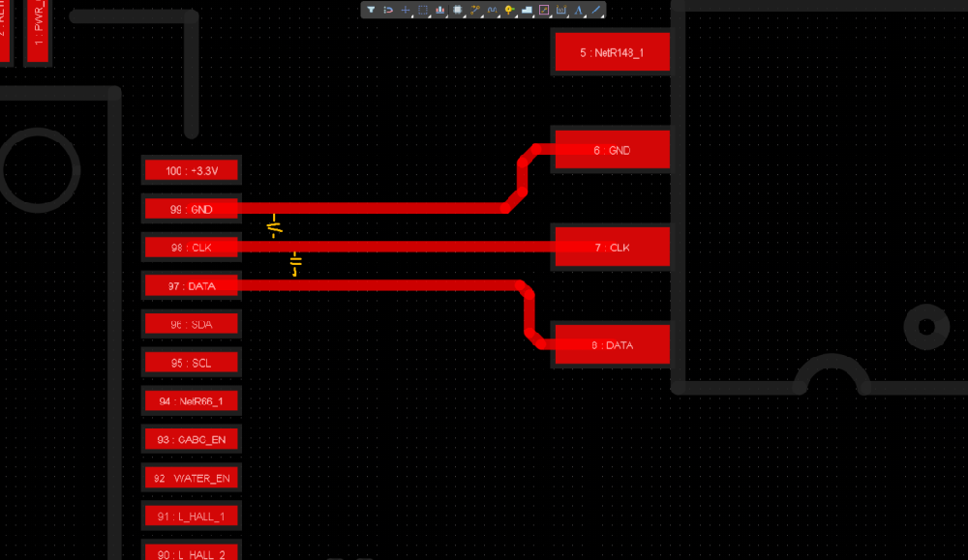Screen dimensions: 968x560
Task: Select the place line tool
Action: [x=596, y=10]
